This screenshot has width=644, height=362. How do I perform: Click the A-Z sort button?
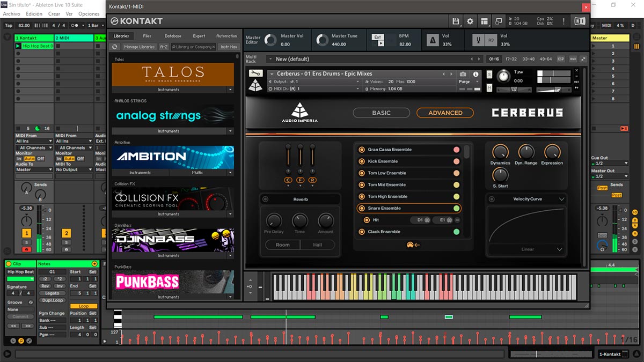164,47
